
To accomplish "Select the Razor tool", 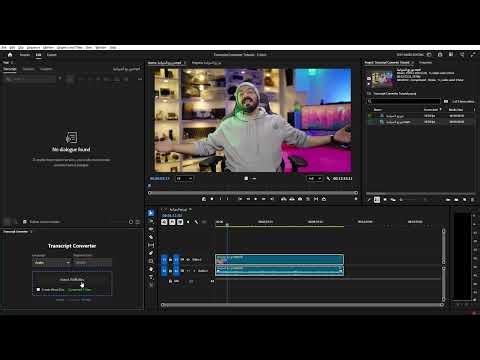I will tap(151, 237).
